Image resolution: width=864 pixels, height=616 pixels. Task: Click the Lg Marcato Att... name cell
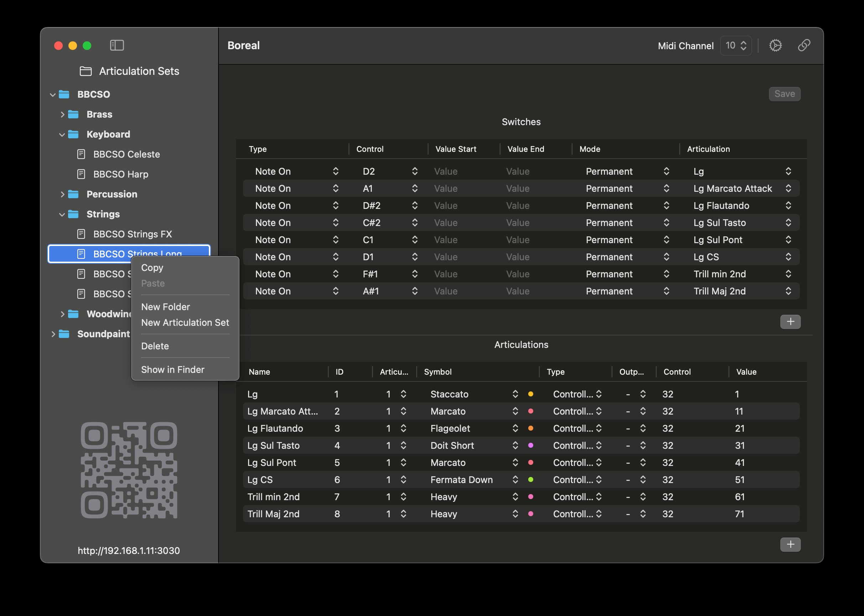pyautogui.click(x=283, y=411)
